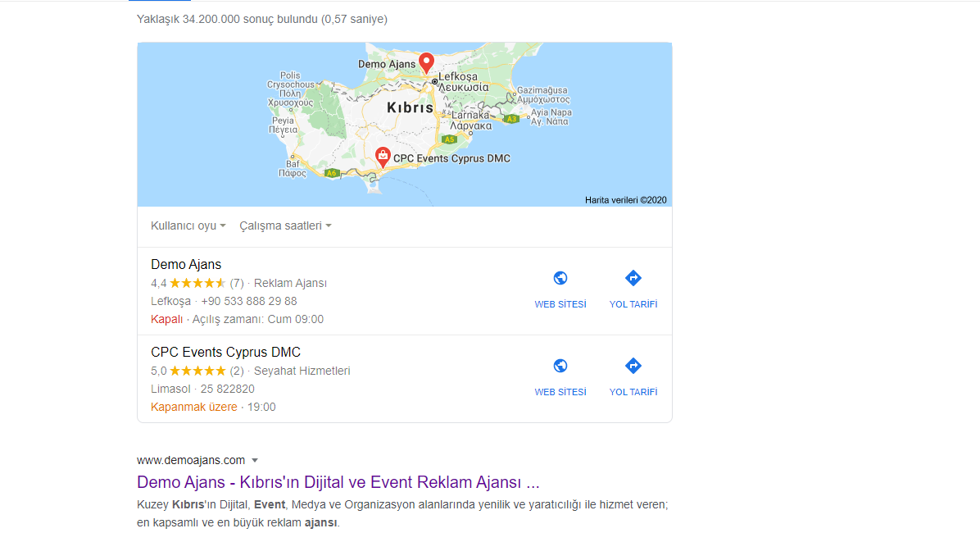Get directions icon for CPC Events Cyprus DMC
The height and width of the screenshot is (533, 980).
tap(633, 366)
